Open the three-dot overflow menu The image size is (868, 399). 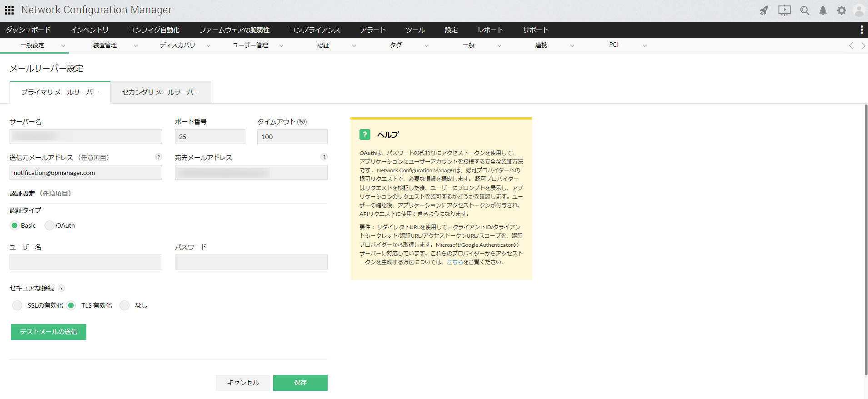pyautogui.click(x=861, y=30)
